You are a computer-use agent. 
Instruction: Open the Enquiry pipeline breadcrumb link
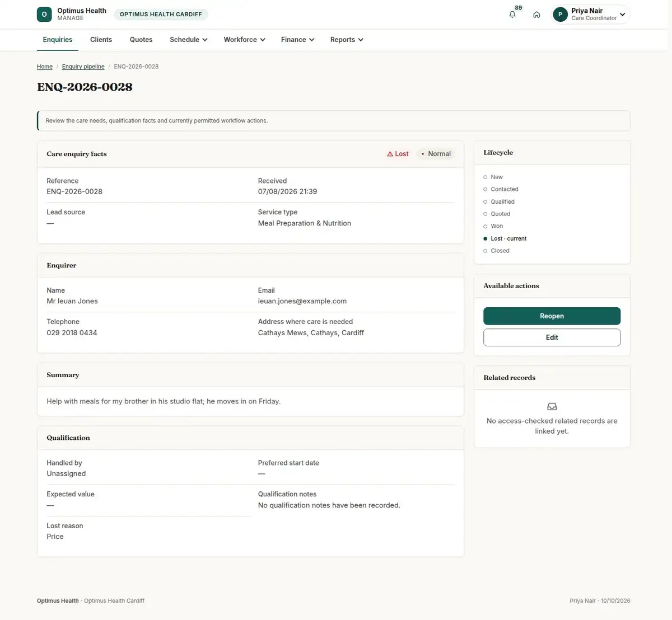click(x=83, y=67)
